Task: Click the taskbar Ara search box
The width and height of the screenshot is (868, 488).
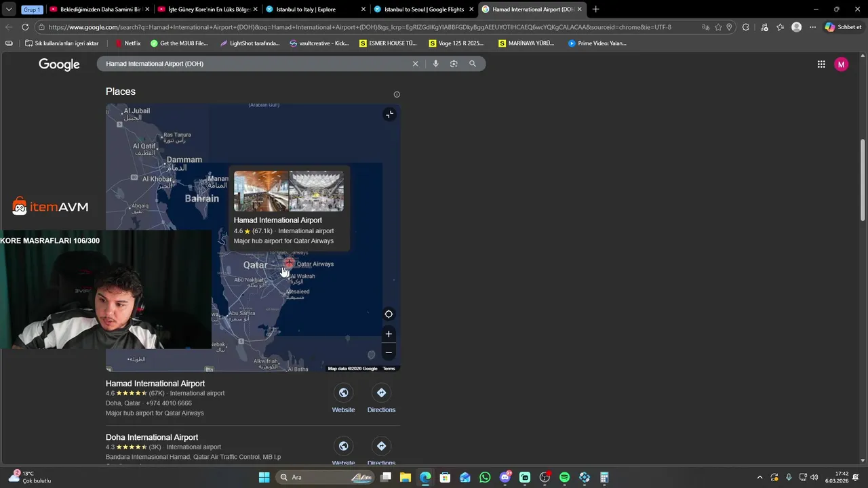Action: click(x=325, y=477)
